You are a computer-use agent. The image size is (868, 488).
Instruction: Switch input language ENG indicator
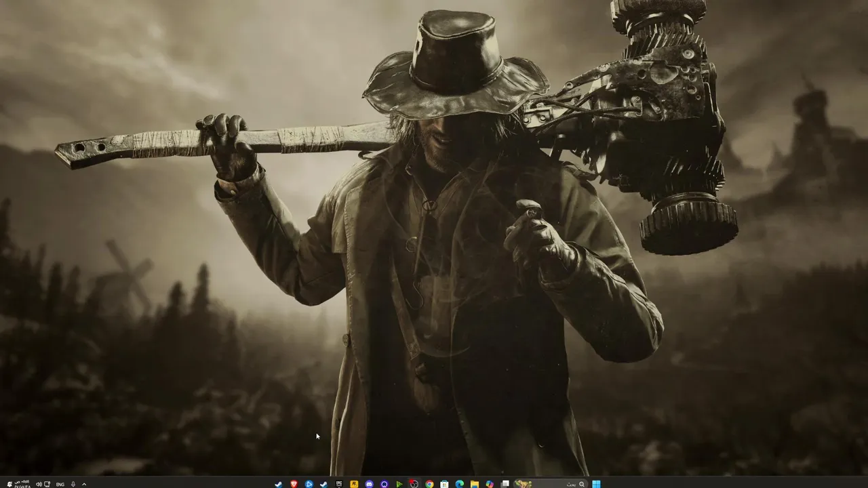click(60, 484)
